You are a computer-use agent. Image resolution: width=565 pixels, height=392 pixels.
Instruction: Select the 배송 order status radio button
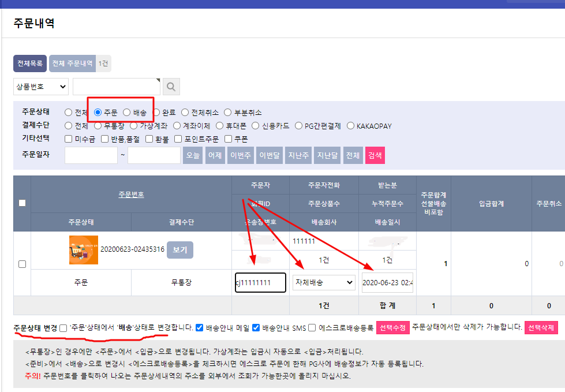pyautogui.click(x=127, y=113)
